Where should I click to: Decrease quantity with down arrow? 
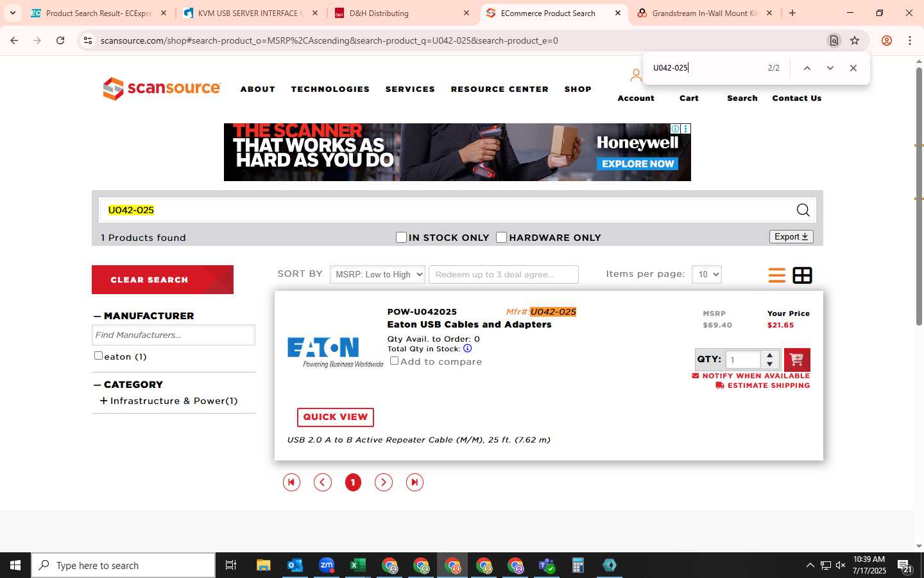coord(769,364)
